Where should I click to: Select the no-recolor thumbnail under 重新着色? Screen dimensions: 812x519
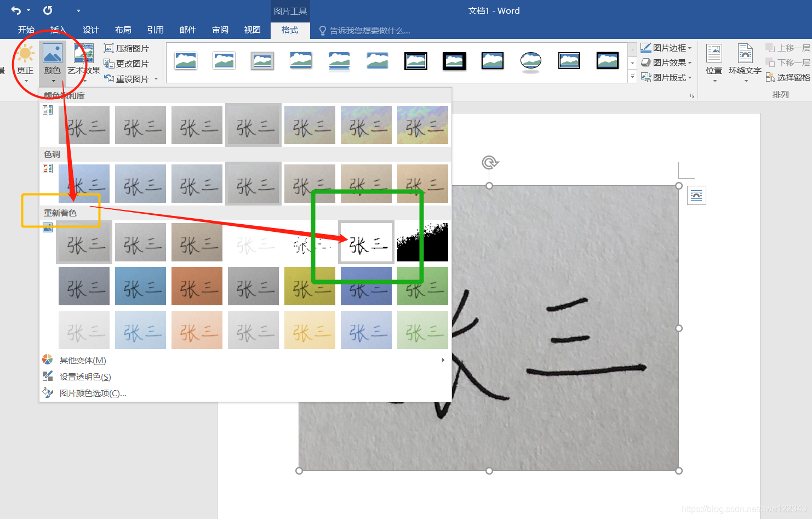pos(84,242)
